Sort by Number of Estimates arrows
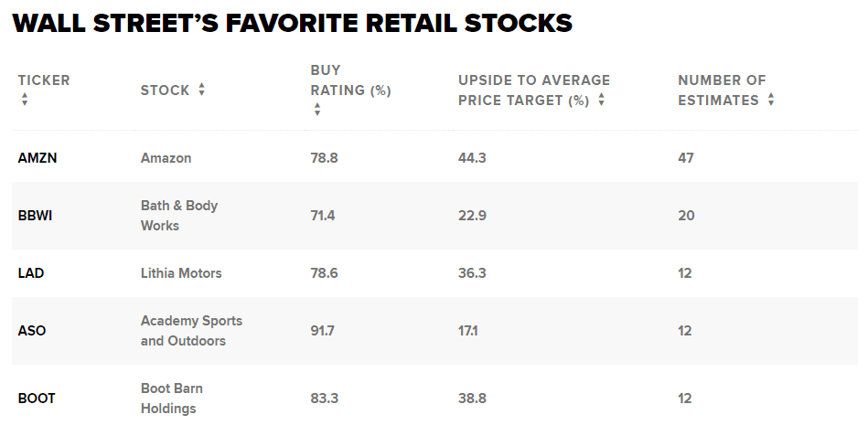Image resolution: width=868 pixels, height=436 pixels. [771, 100]
